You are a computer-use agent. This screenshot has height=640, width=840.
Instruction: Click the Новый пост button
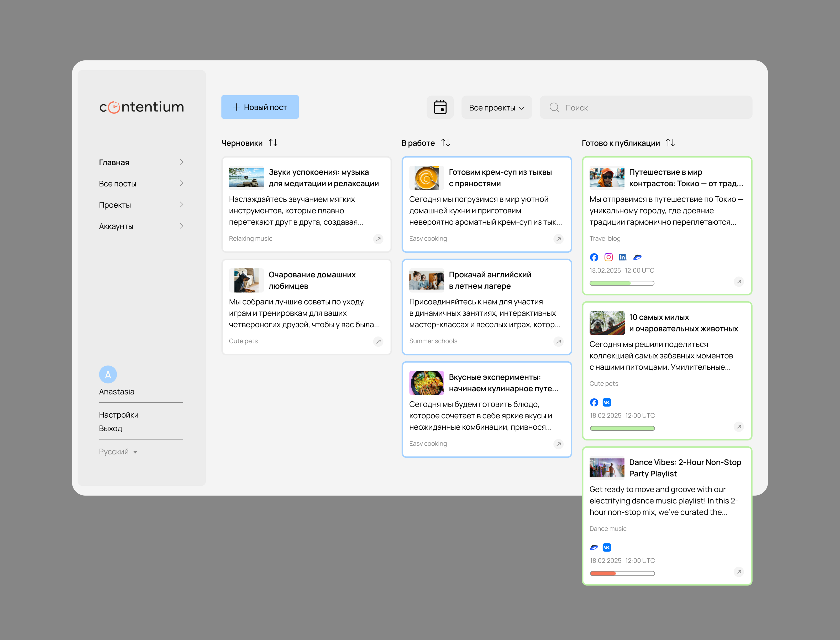click(x=260, y=107)
